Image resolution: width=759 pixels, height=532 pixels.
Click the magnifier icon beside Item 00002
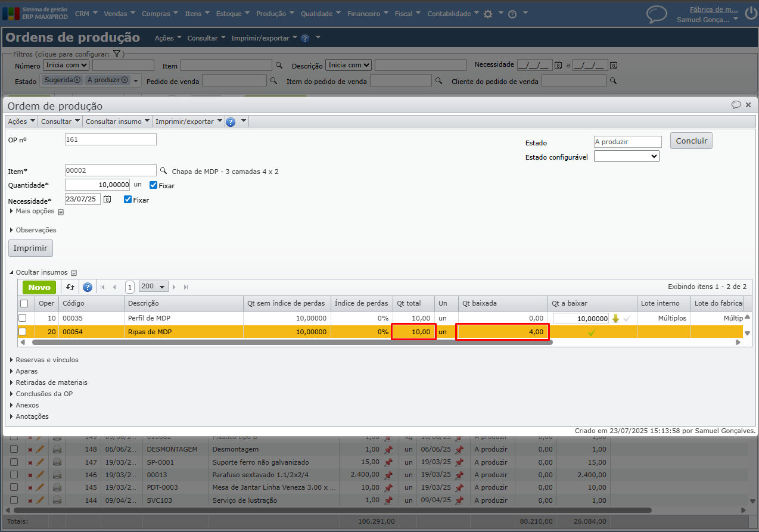pyautogui.click(x=164, y=171)
